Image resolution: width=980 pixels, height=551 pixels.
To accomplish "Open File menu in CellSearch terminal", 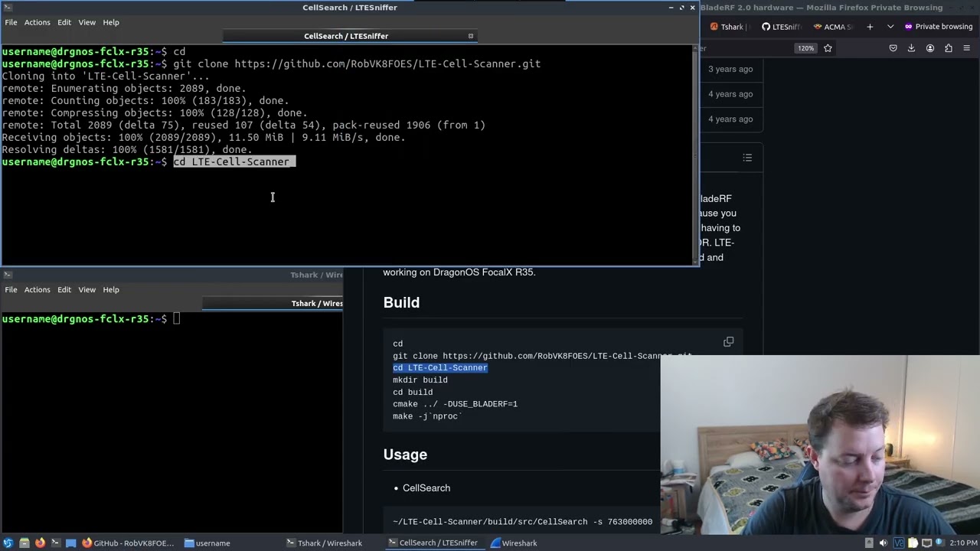I will click(11, 22).
